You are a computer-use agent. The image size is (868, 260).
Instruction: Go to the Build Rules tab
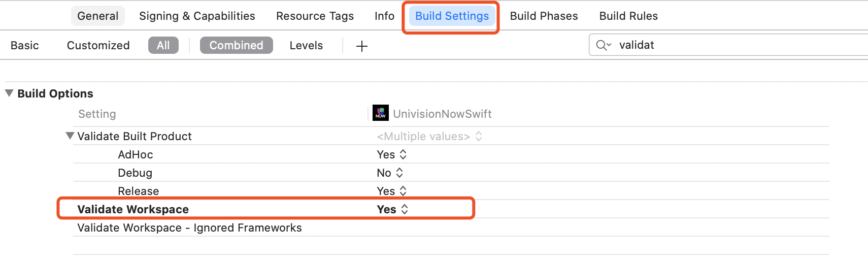pos(628,16)
